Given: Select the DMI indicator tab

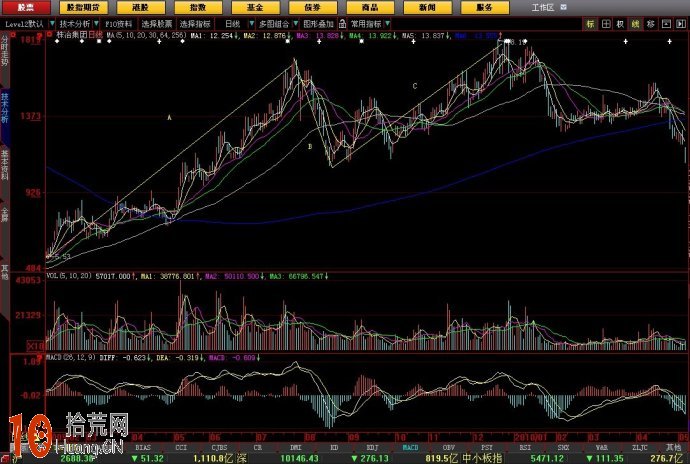Looking at the screenshot, I should point(296,447).
